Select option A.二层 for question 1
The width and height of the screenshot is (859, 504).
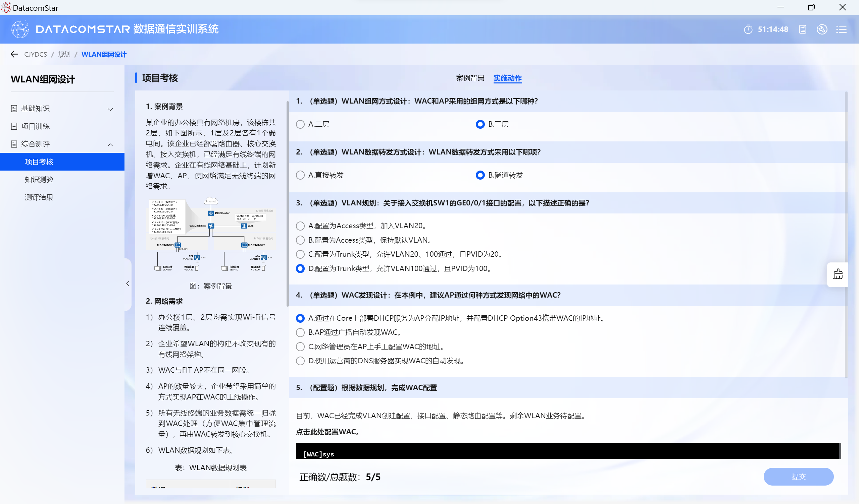point(300,124)
